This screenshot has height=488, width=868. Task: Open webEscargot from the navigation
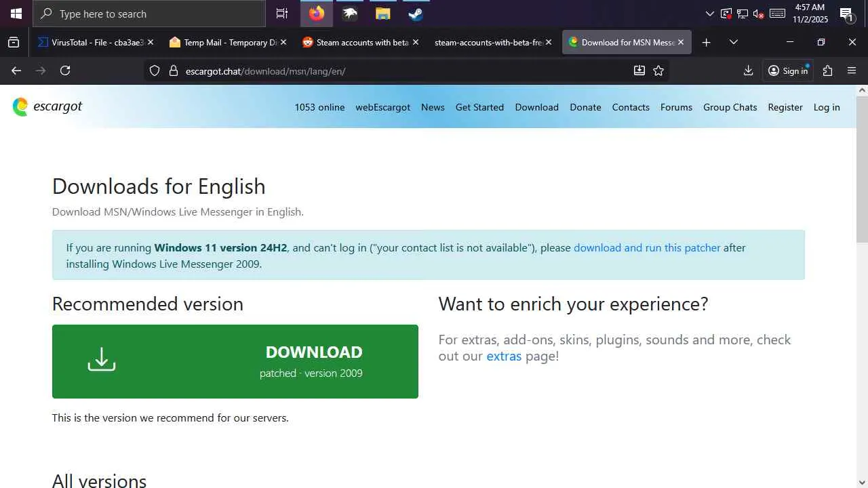[382, 107]
